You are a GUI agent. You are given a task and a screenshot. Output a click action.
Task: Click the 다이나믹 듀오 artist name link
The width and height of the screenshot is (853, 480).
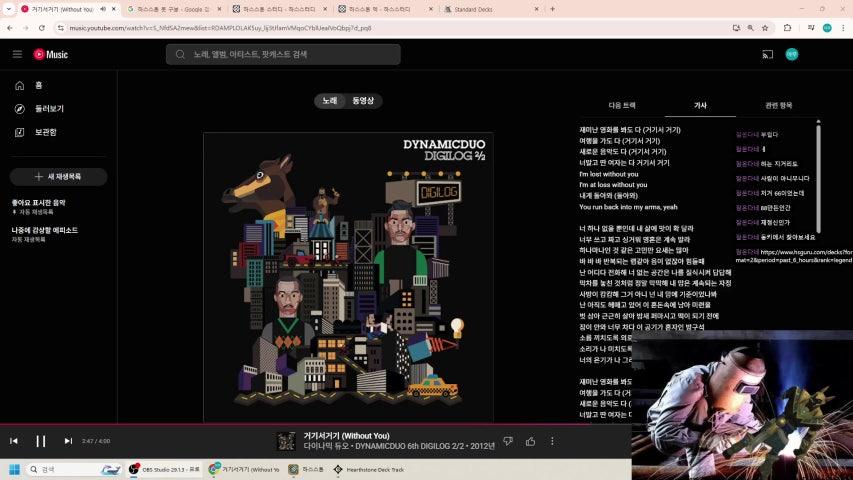coord(326,446)
